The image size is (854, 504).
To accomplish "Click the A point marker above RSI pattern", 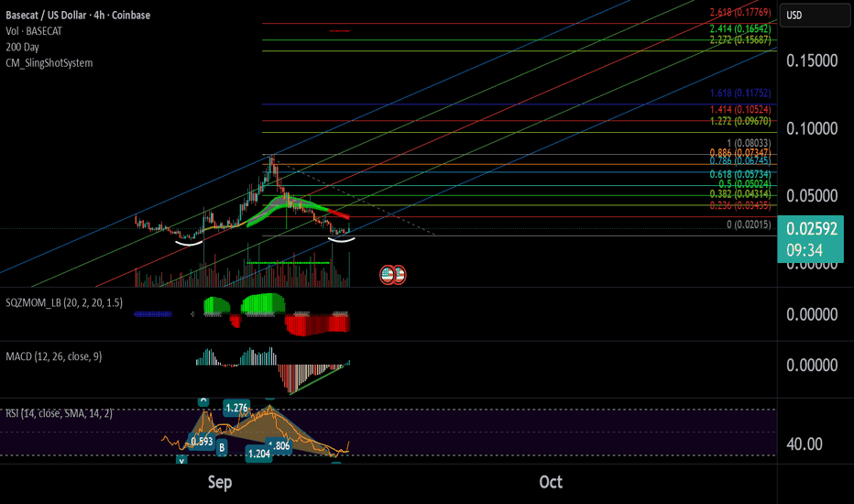I will coord(203,401).
